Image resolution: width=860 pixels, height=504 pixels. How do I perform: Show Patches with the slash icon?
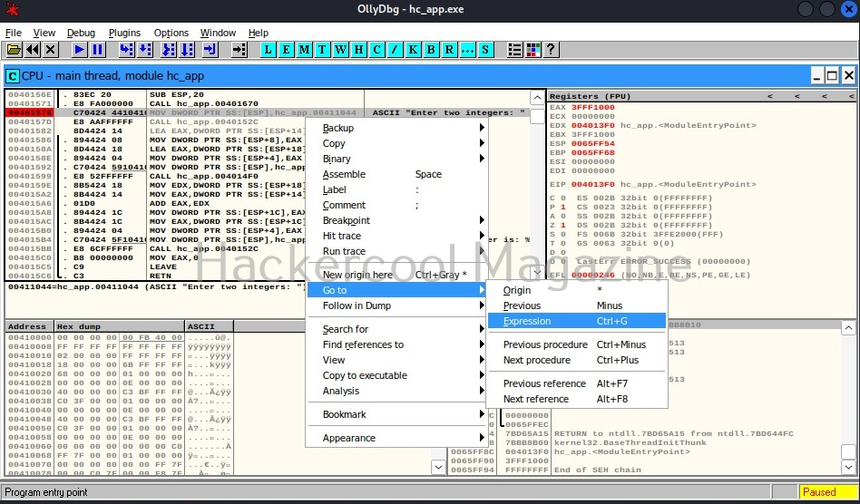[395, 50]
